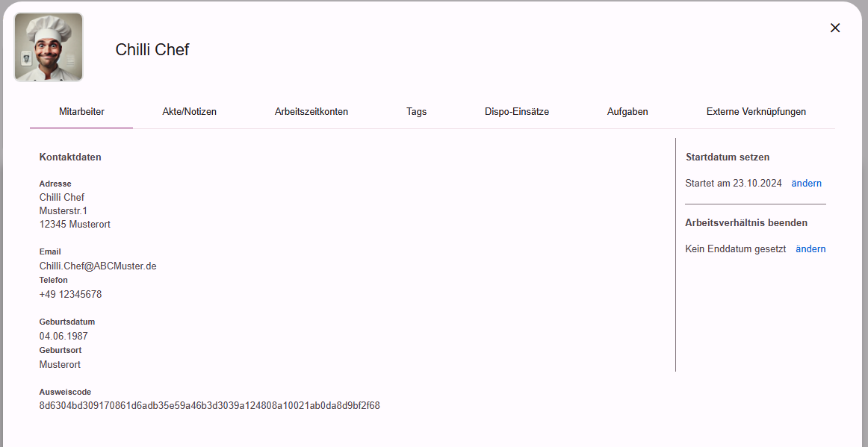868x447 pixels.
Task: Click the text Startet am 23.10.2024
Action: [734, 183]
